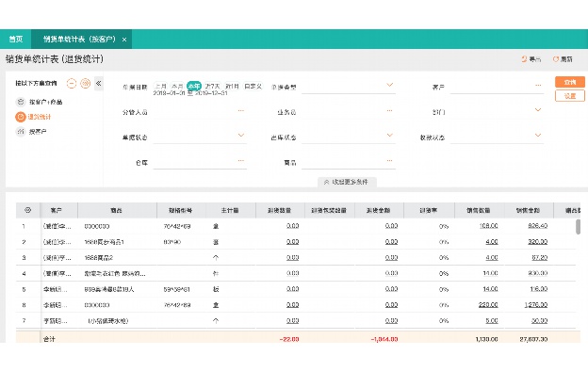Open the 出库状态 dropdown
Viewport: 588px width, 372px height.
pos(389,136)
